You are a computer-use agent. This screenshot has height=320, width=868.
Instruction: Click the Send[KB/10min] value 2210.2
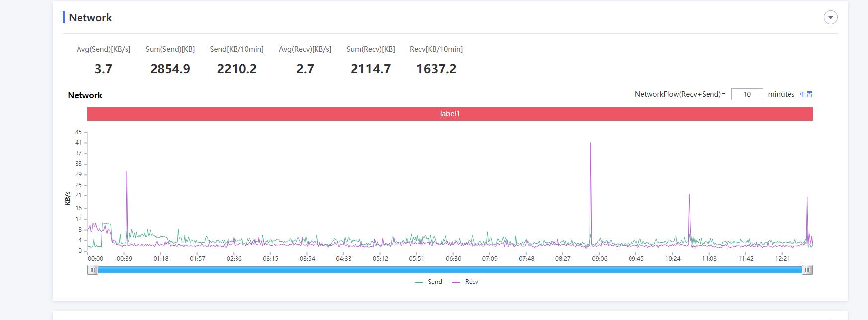click(237, 69)
